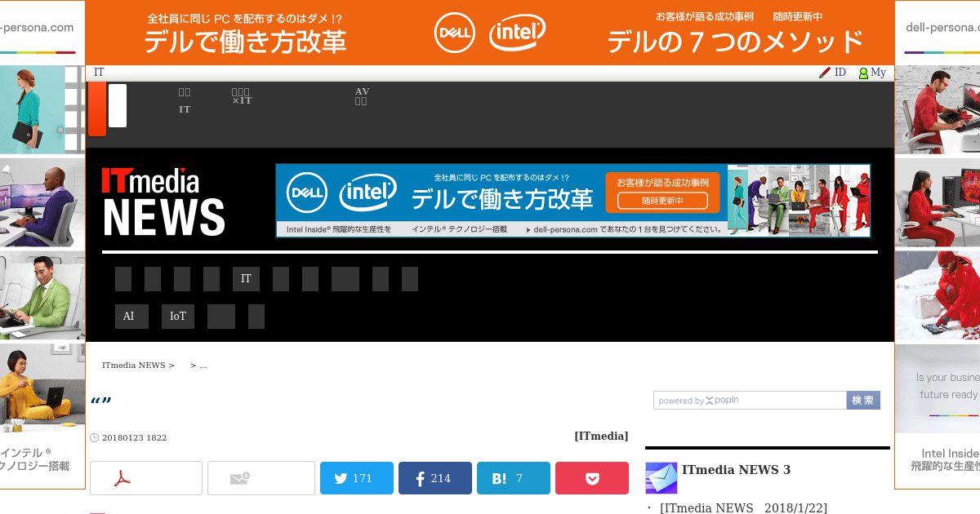Click the [ITmedia] author credit
This screenshot has height=514, width=980.
(x=601, y=436)
